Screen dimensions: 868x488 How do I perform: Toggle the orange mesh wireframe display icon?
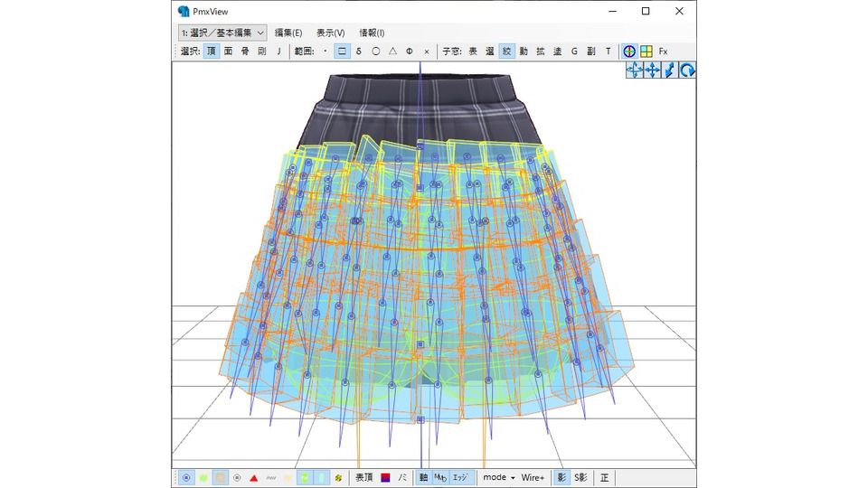[220, 477]
